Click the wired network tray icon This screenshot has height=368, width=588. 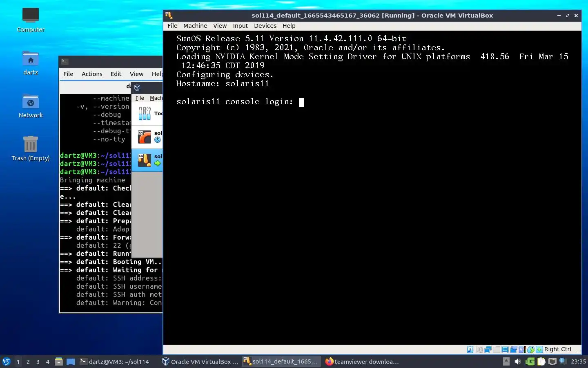pos(552,361)
